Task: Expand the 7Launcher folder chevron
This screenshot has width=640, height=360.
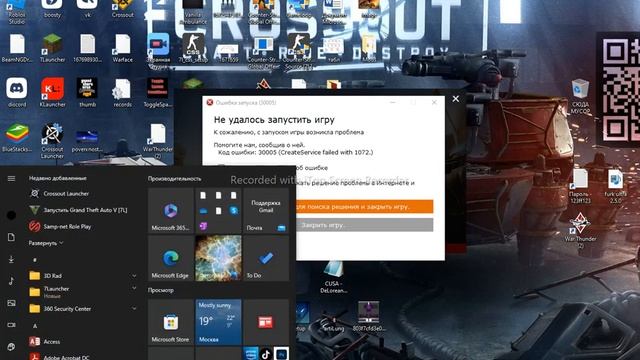Action: tap(134, 288)
